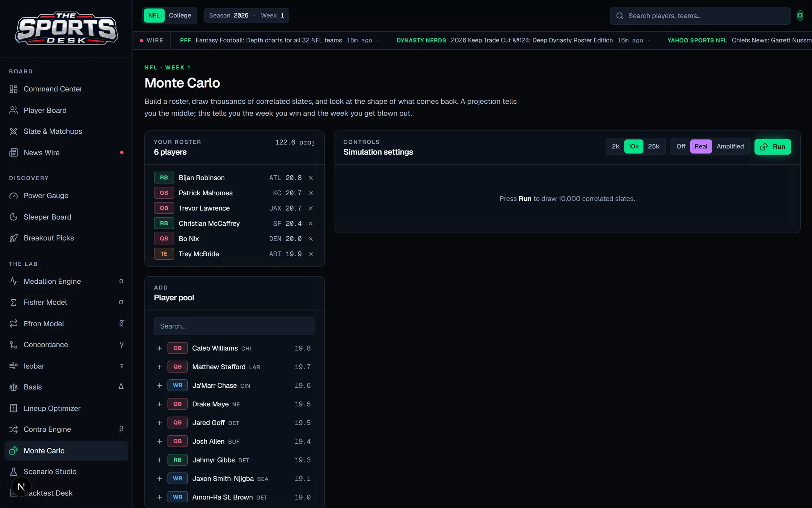Turn correlation Off

tap(681, 146)
